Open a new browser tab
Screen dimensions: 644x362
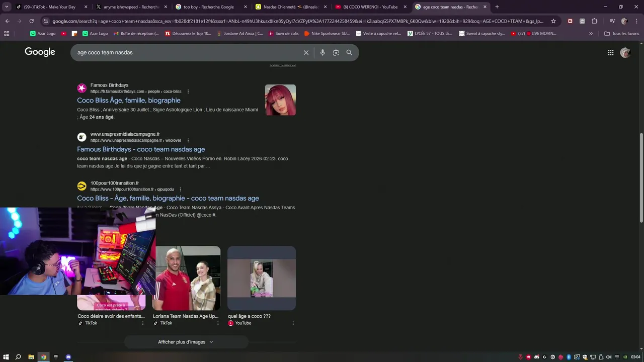(x=497, y=7)
